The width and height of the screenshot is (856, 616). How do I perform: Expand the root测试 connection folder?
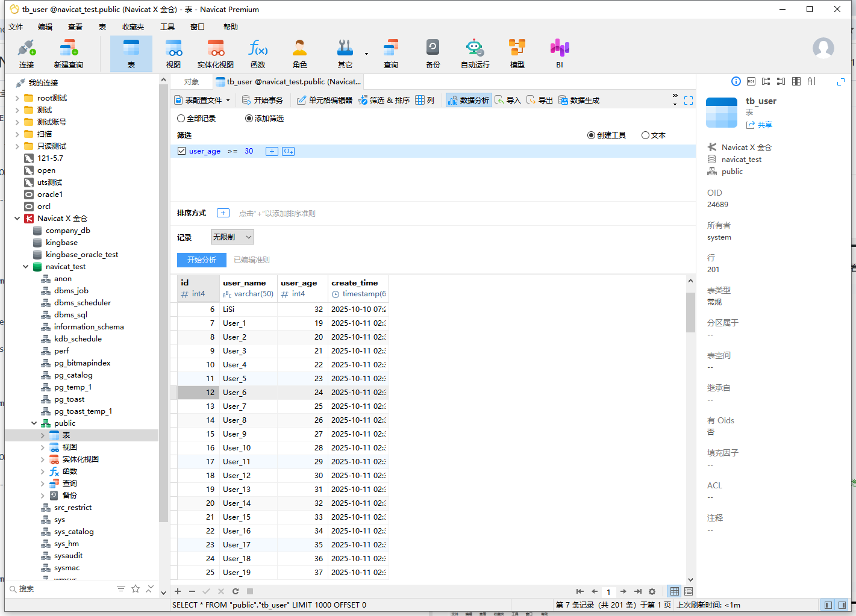[x=17, y=98]
